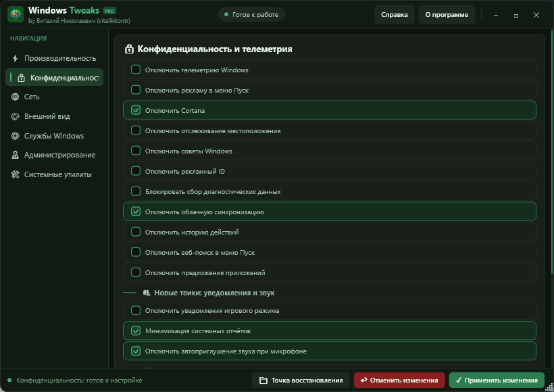Open the О программе window
This screenshot has width=554, height=392.
pyautogui.click(x=447, y=14)
